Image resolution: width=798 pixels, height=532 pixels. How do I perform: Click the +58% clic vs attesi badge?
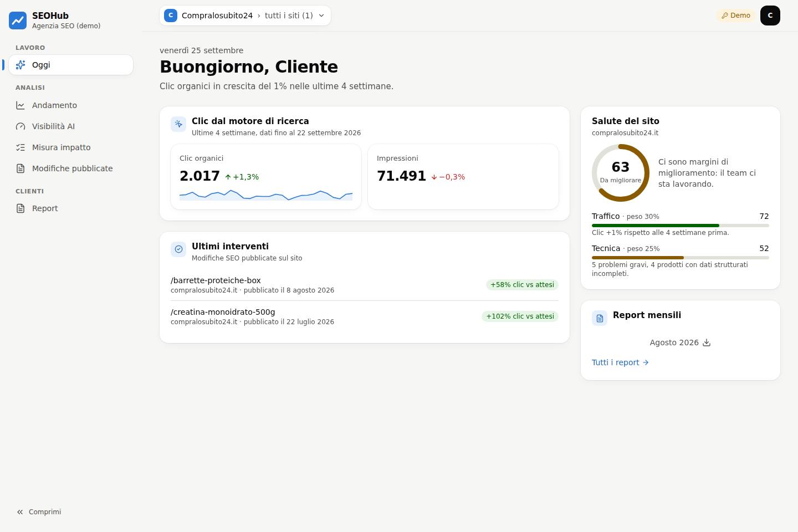click(522, 285)
